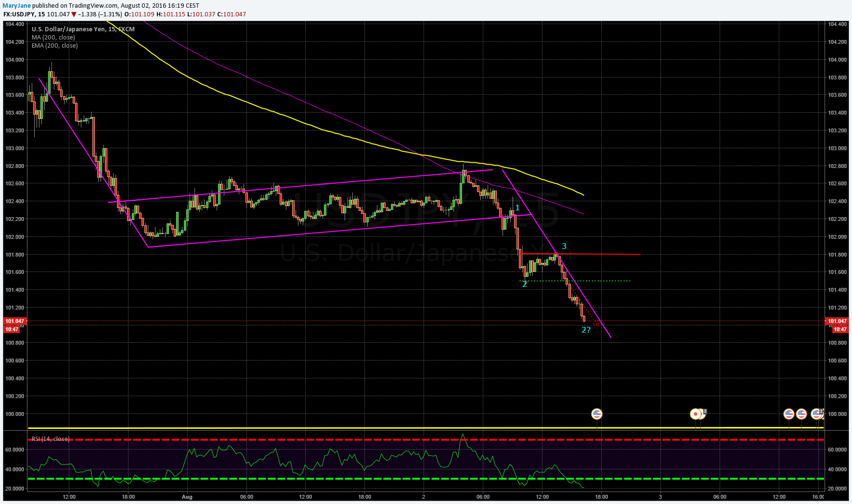This screenshot has height=504, width=852.
Task: Click the lone US flag economic event icon
Action: (597, 414)
